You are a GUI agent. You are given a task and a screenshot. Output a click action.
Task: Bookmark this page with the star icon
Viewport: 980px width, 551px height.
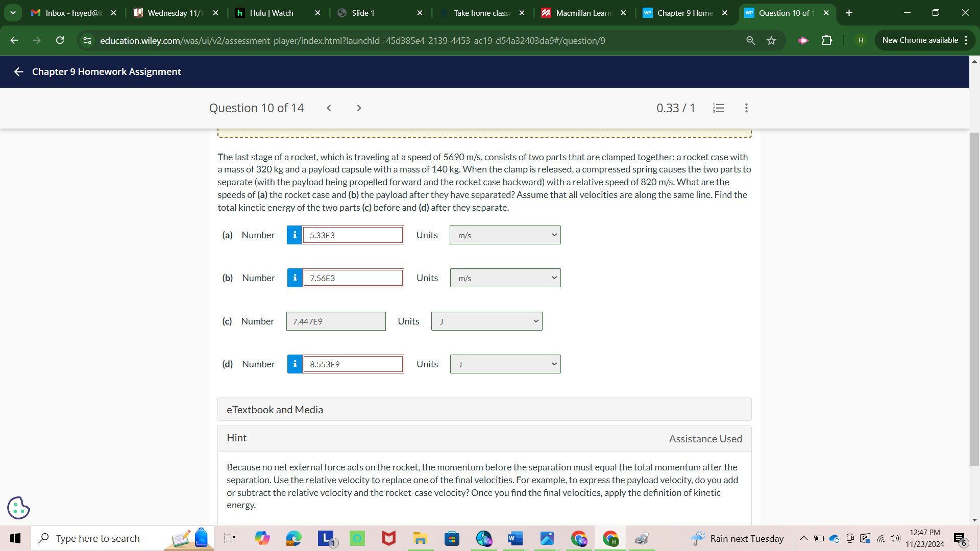tap(771, 40)
